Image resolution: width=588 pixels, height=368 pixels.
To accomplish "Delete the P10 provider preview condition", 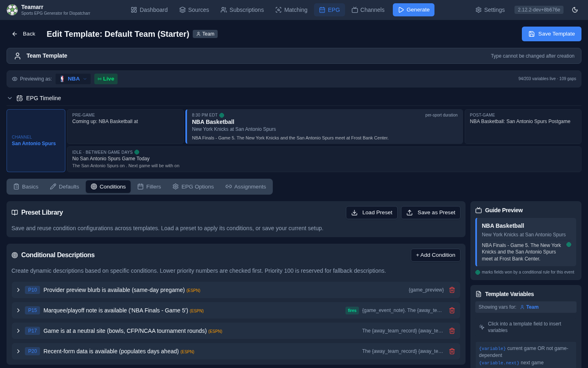I will pyautogui.click(x=452, y=290).
